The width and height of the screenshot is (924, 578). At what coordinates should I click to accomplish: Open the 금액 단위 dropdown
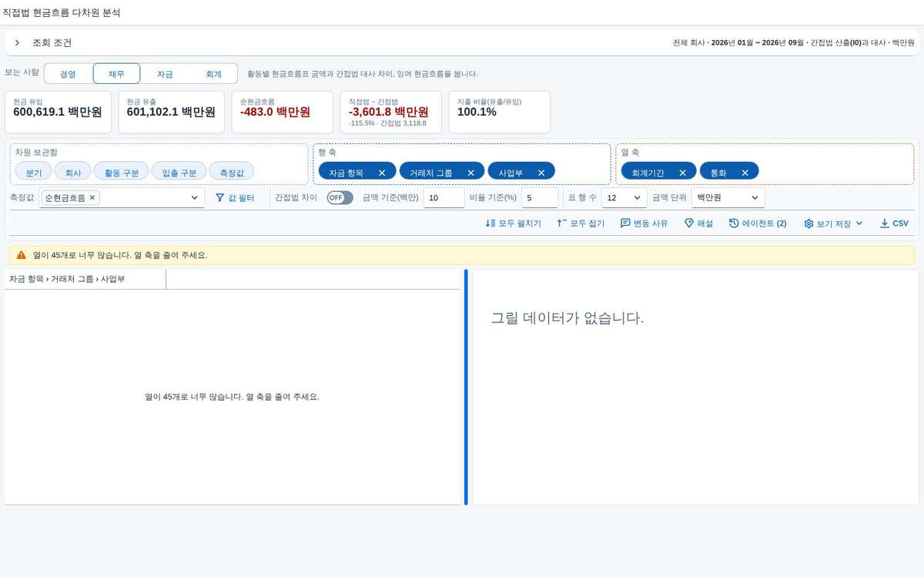coord(728,198)
